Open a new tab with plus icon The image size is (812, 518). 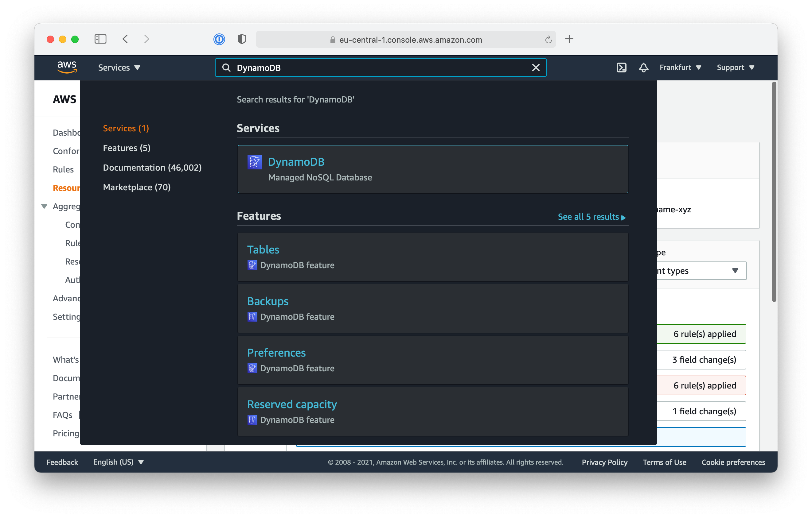pos(569,39)
